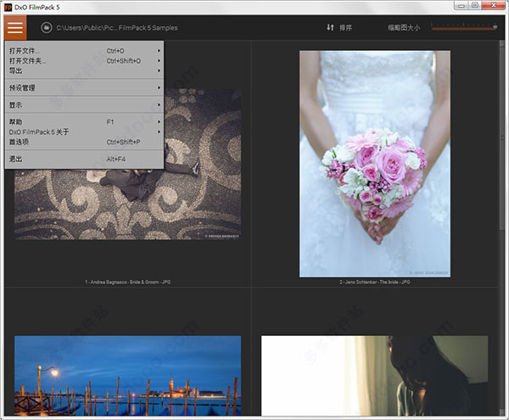Select the bride bouquet photo thumbnail
This screenshot has height=420, width=509.
click(374, 163)
